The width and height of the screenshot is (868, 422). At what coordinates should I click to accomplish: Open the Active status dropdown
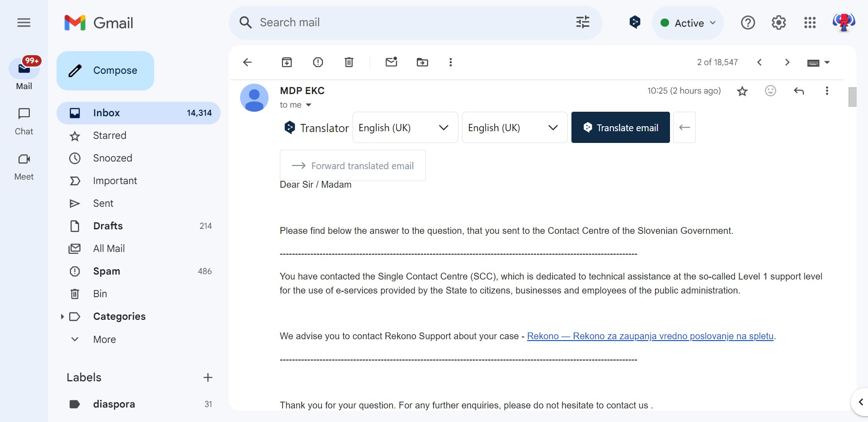688,23
